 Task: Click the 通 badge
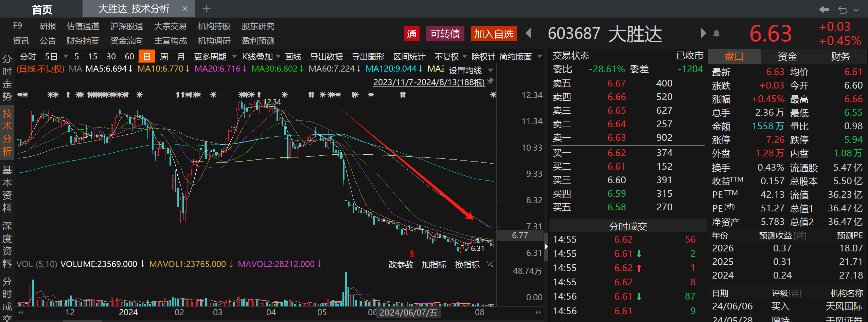tap(412, 34)
